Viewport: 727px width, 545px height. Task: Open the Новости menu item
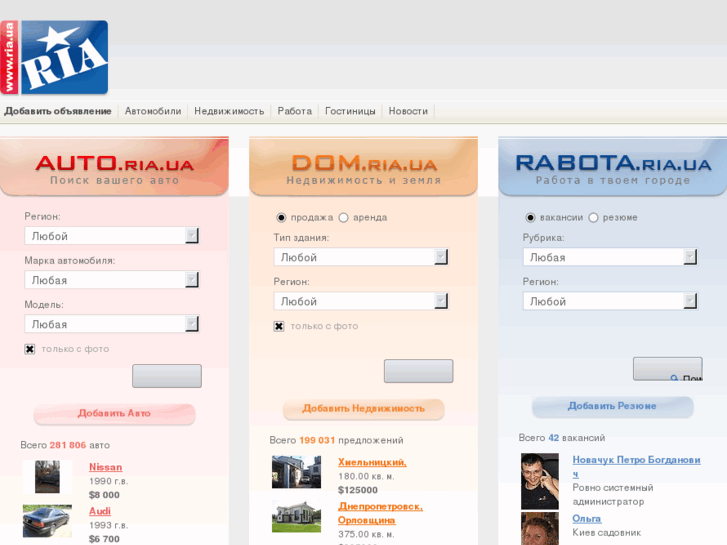pos(408,111)
